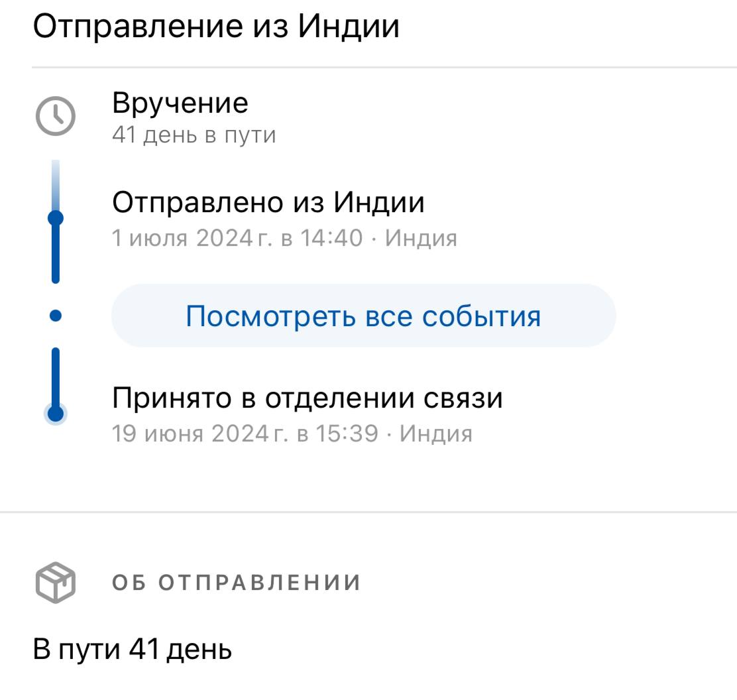Tap date 19 июня 2024 г. в 15:39
Screen dimensions: 737x700
point(245,434)
